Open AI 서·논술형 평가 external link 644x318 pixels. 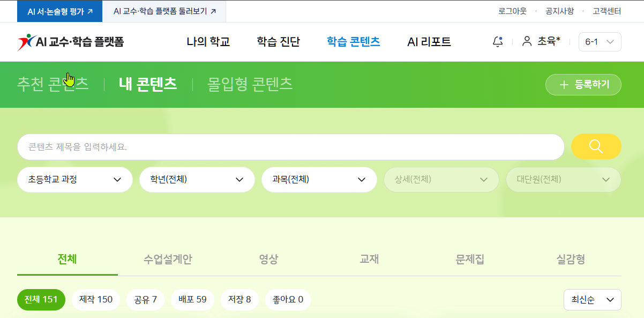59,11
